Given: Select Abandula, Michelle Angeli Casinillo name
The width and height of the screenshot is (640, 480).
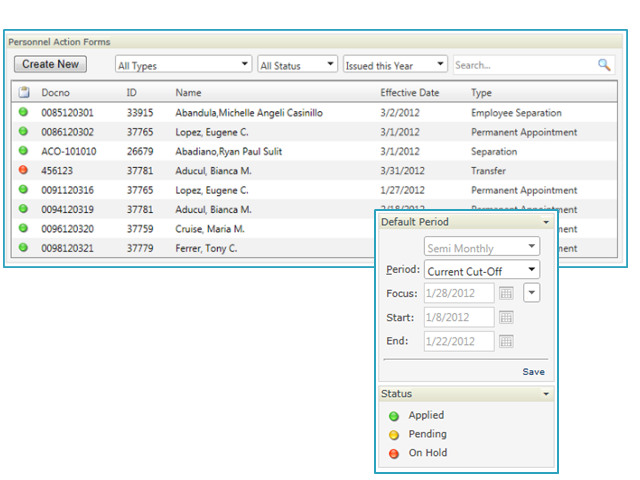Looking at the screenshot, I should click(249, 113).
